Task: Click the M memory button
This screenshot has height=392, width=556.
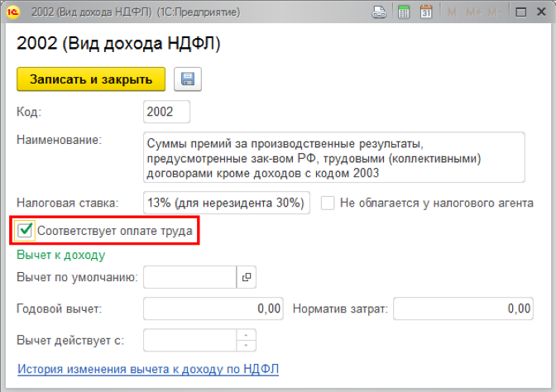Action: pyautogui.click(x=452, y=12)
